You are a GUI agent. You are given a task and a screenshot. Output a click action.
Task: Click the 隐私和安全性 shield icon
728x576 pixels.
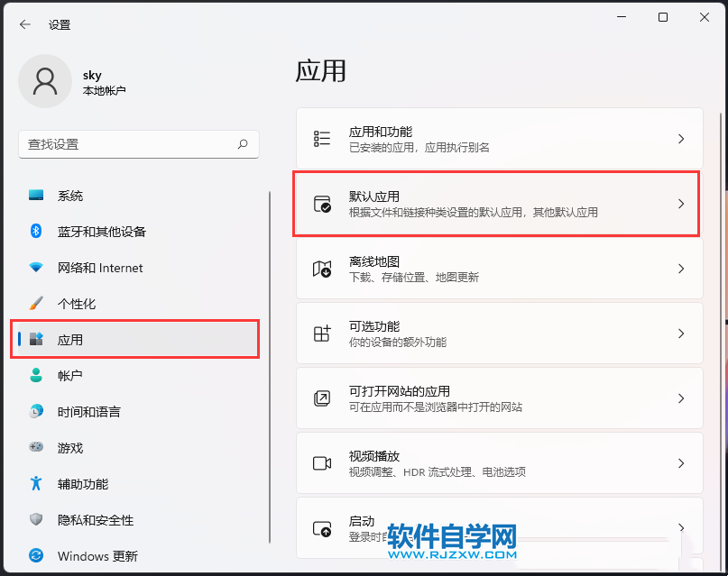[36, 520]
